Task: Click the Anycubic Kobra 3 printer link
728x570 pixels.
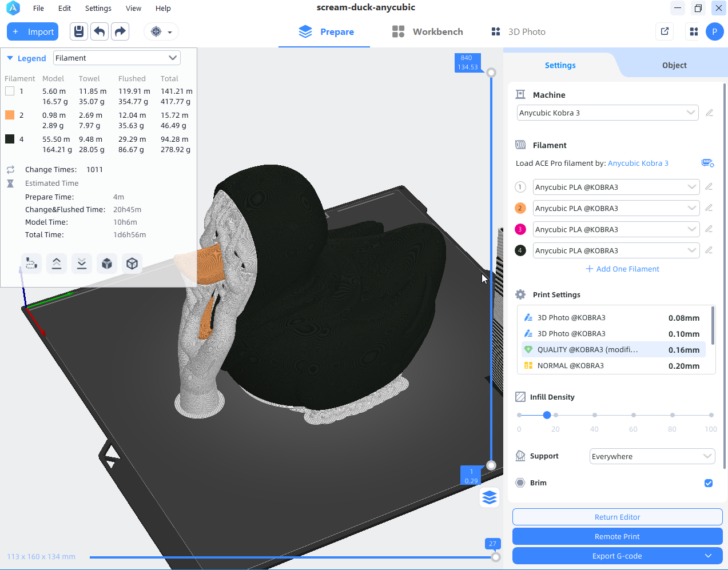Action: click(638, 163)
